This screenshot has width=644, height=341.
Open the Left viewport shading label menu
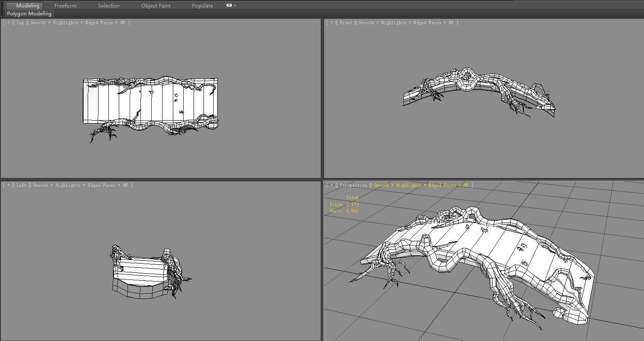click(x=80, y=185)
